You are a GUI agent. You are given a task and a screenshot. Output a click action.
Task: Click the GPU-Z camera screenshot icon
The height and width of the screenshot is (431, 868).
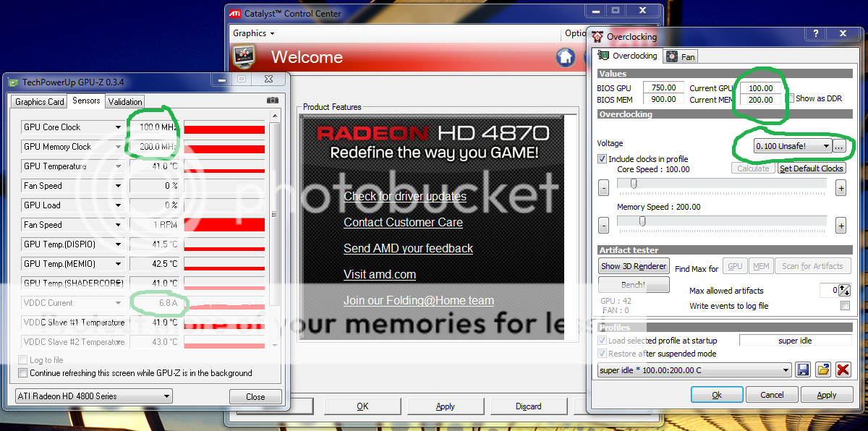[272, 101]
